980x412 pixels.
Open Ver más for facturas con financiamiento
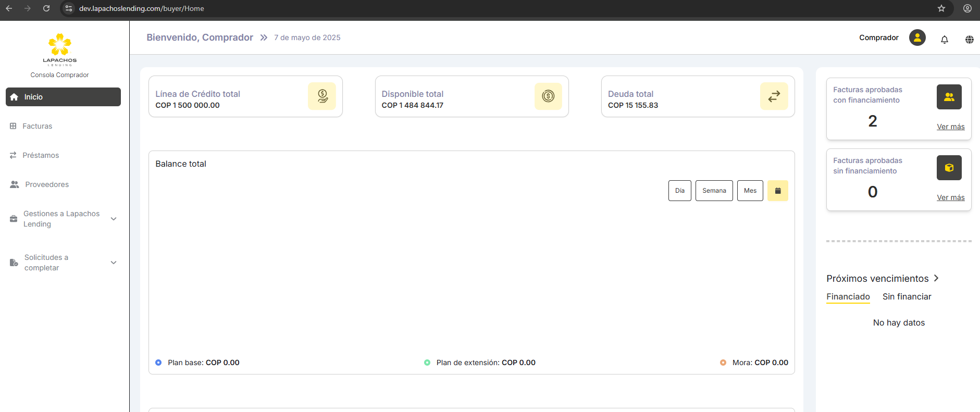(x=950, y=127)
